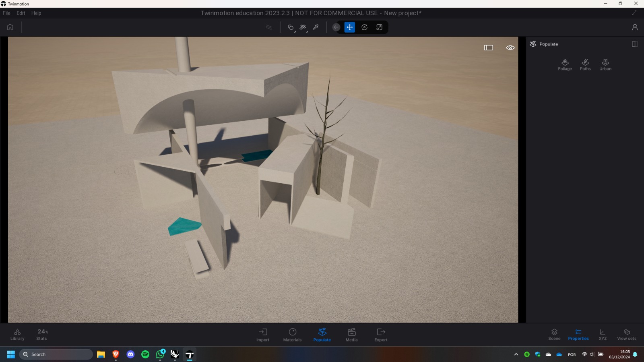
Task: Activate the Scale tool
Action: pyautogui.click(x=379, y=27)
